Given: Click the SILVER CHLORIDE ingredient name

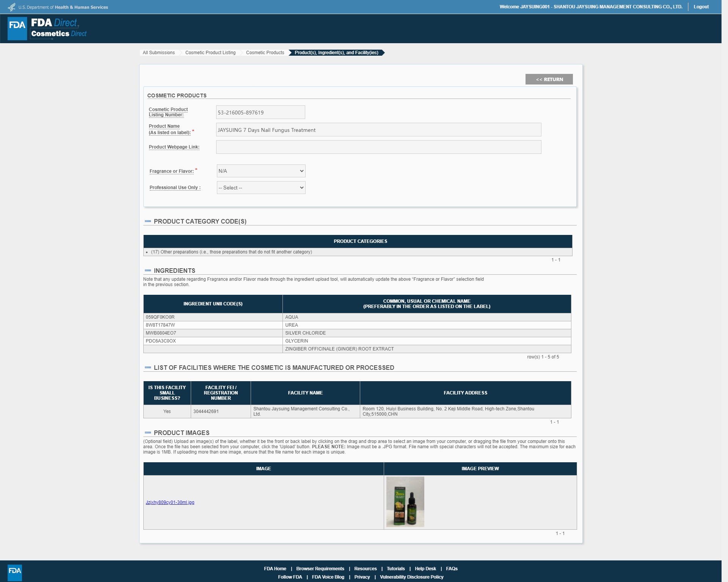Looking at the screenshot, I should (x=305, y=333).
